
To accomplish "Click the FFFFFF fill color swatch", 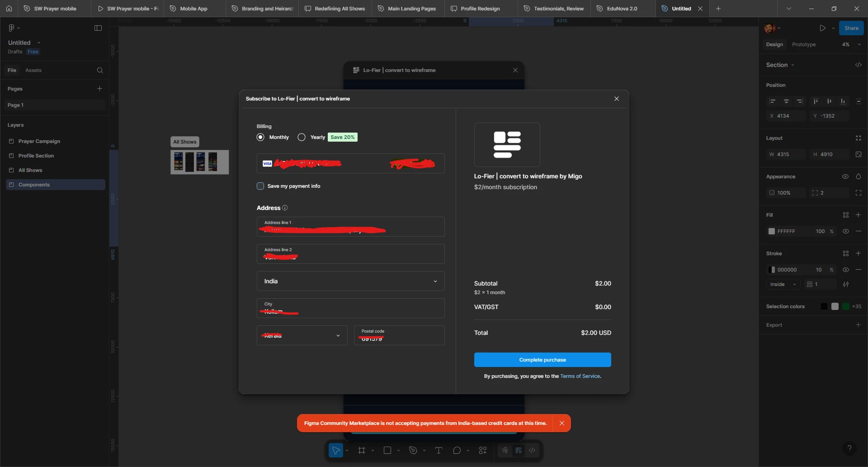I will pyautogui.click(x=772, y=231).
